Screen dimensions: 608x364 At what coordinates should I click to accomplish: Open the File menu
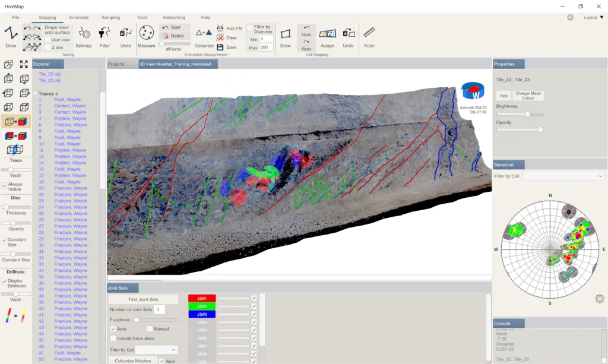[x=15, y=17]
